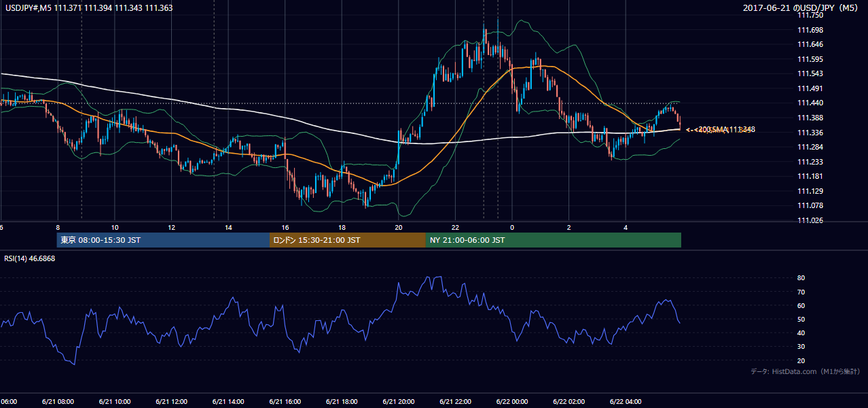Click the 60 level on RSI scale
Image resolution: width=868 pixels, height=408 pixels.
tap(801, 305)
